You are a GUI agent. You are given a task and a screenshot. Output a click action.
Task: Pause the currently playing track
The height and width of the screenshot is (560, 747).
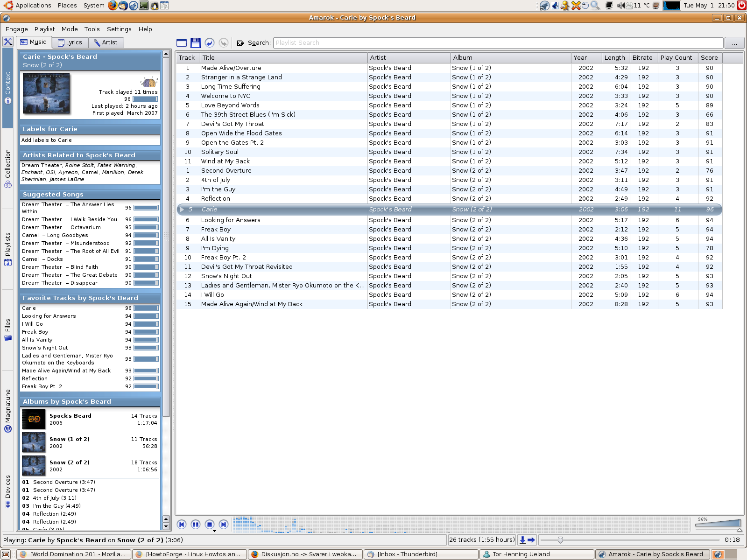(x=196, y=525)
